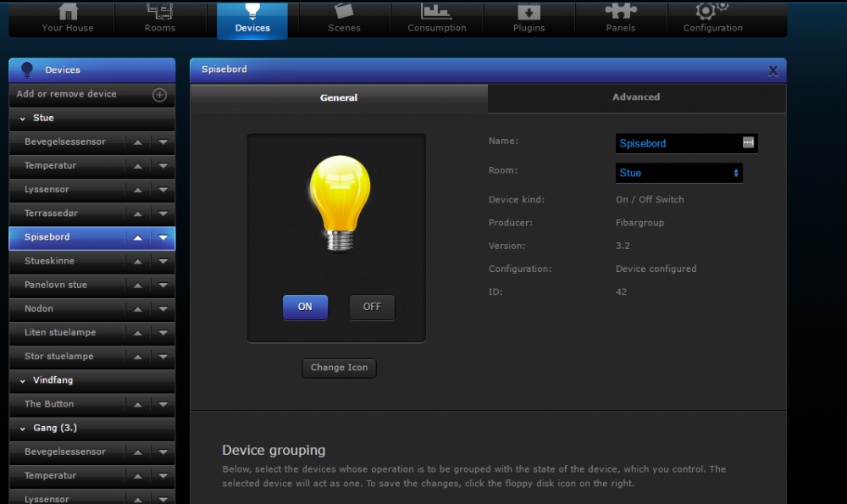
Task: Open the Scenes menu
Action: (344, 19)
